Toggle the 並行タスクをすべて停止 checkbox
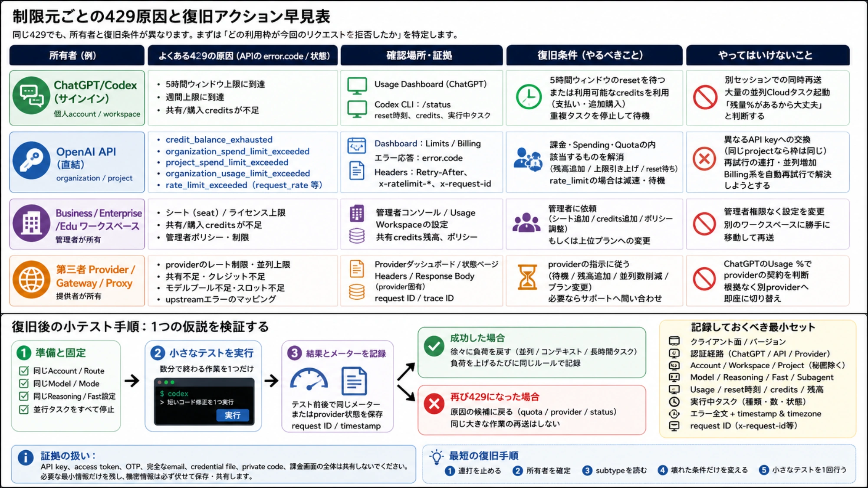This screenshot has width=868, height=488. pyautogui.click(x=24, y=409)
